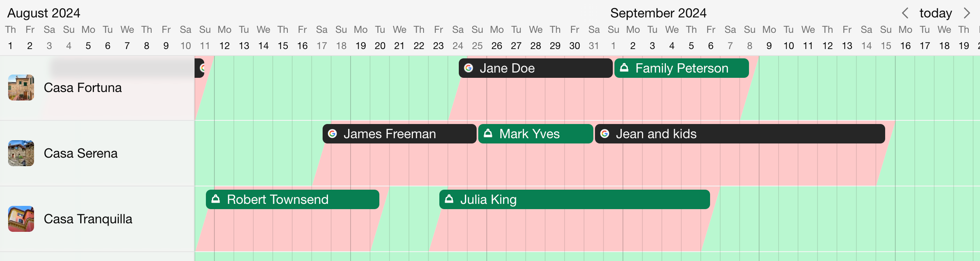Click the Google icon on Jane Doe booking
The height and width of the screenshot is (261, 980).
pos(469,68)
